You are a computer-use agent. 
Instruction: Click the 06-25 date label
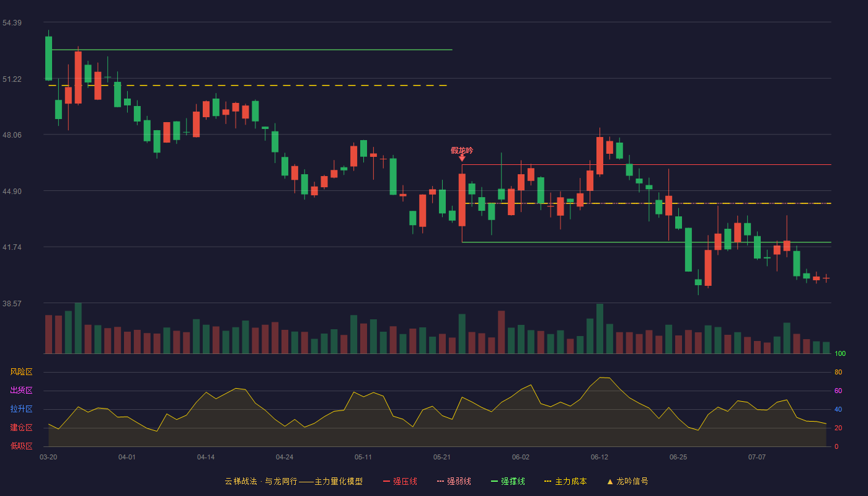pos(678,457)
